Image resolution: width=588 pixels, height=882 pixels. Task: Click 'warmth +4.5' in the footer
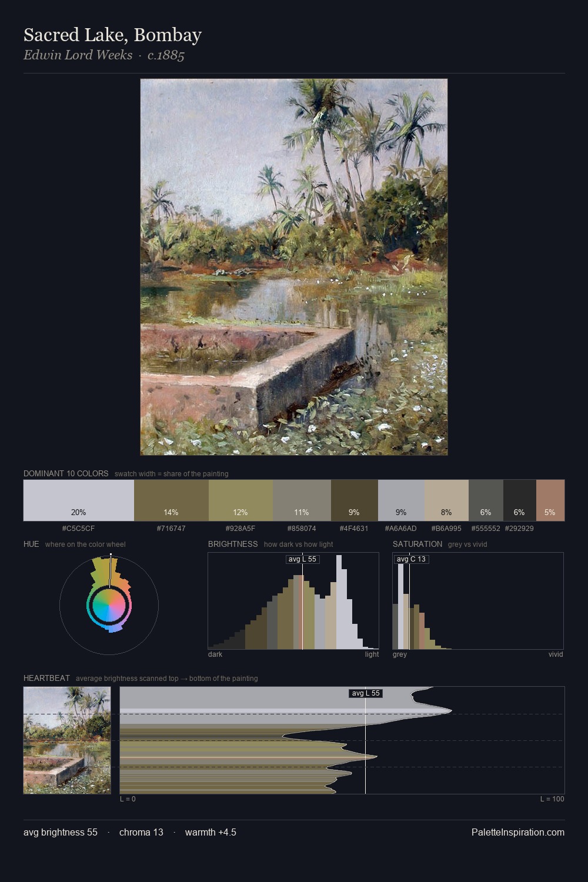(x=211, y=832)
